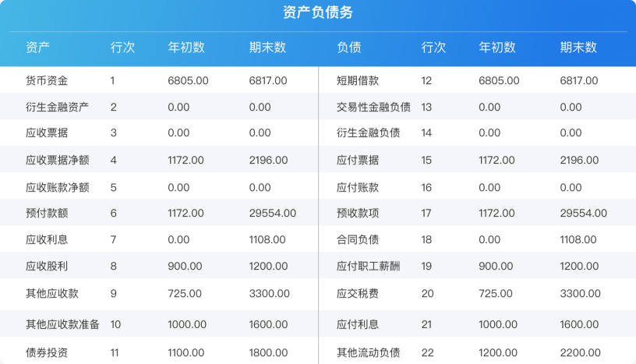Select the 应收利息 row label
This screenshot has width=636, height=364.
tap(47, 239)
